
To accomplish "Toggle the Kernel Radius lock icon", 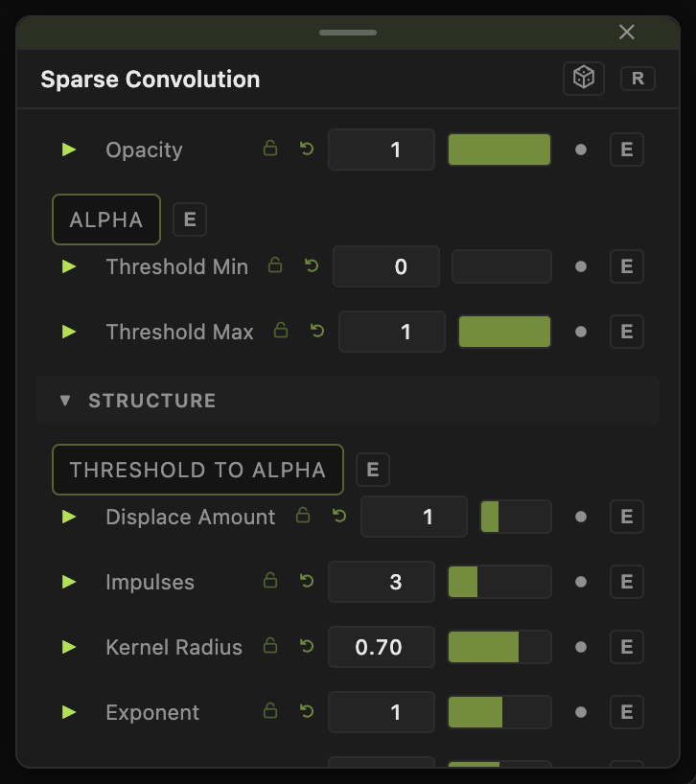I will [x=270, y=646].
